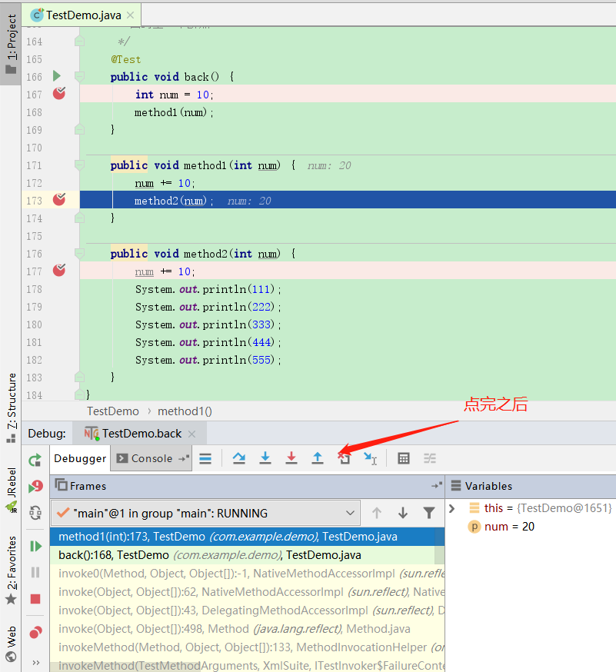The image size is (616, 672).
Task: Click the Resume Program green arrow
Action: [35, 546]
